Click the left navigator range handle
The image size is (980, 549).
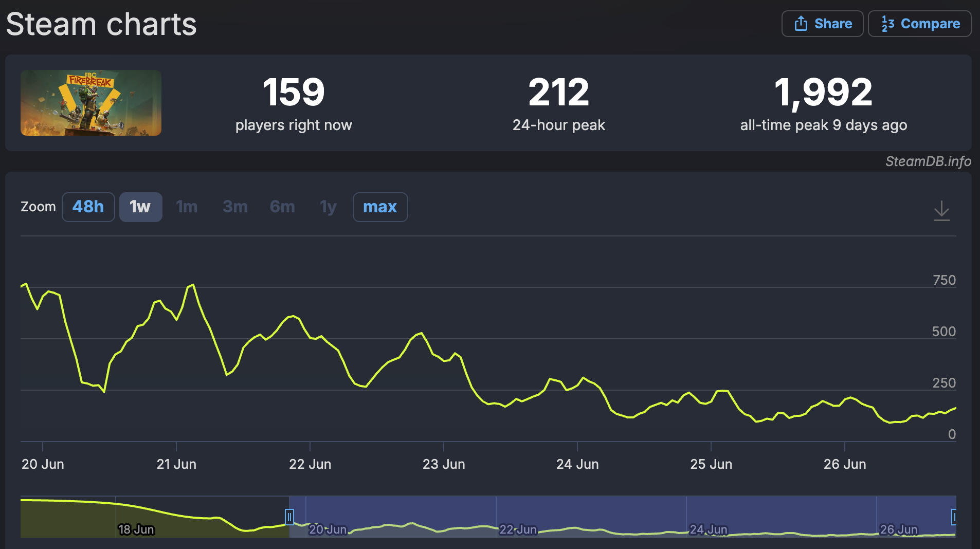(289, 517)
